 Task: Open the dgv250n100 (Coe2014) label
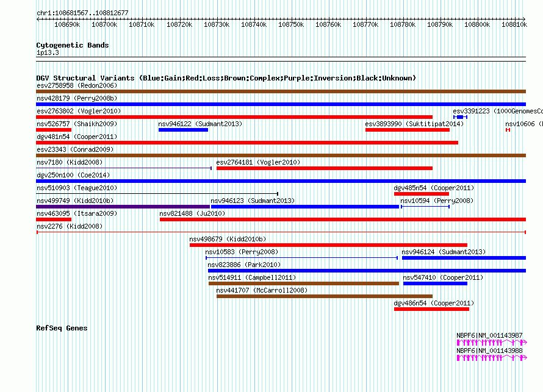[x=73, y=175]
